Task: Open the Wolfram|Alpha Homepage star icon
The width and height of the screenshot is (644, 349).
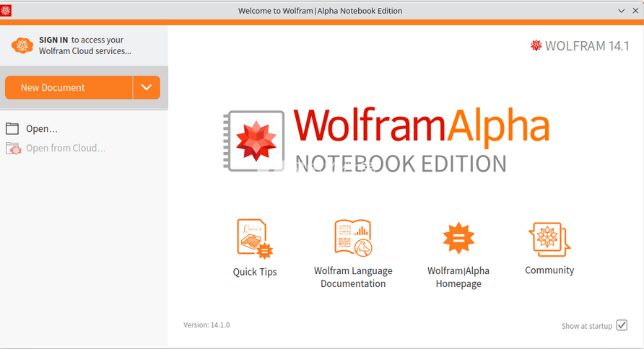Action: [x=458, y=238]
